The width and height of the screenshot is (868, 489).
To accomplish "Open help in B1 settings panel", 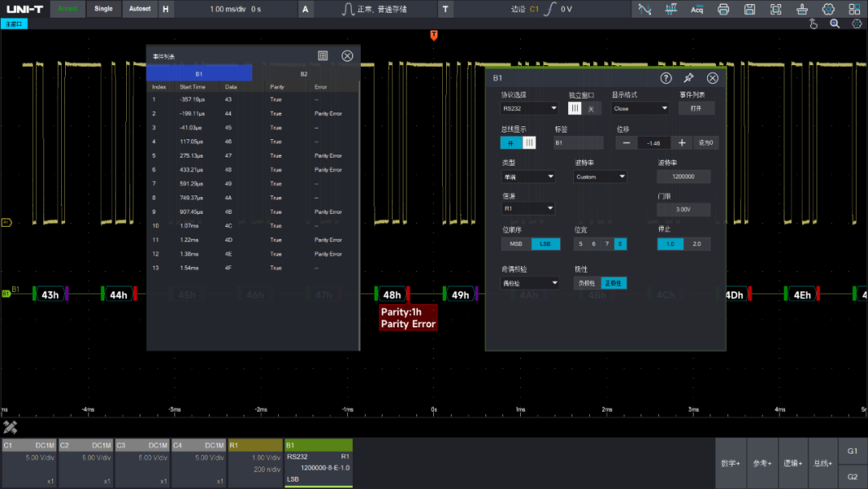I will click(x=665, y=78).
